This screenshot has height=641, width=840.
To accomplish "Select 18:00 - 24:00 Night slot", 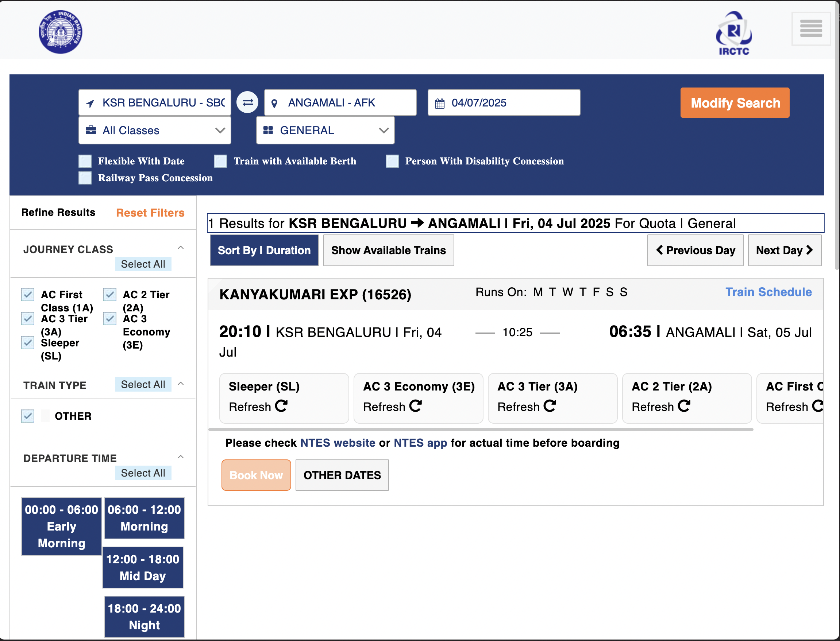I will (145, 617).
